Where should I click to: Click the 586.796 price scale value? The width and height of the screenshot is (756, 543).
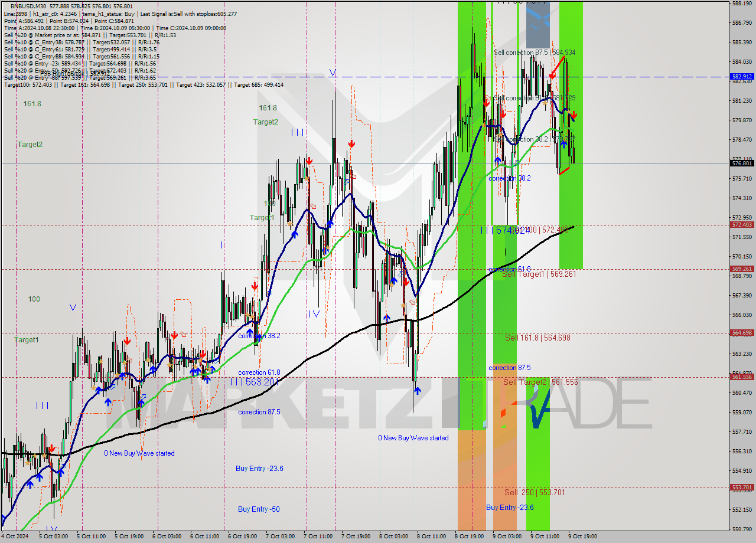click(x=742, y=23)
